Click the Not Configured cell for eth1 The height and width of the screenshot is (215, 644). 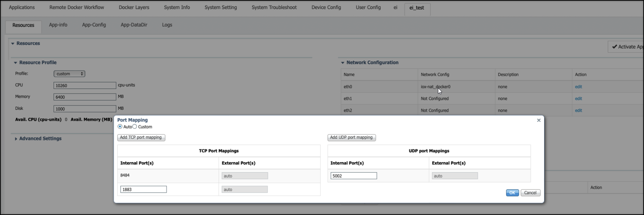pyautogui.click(x=456, y=99)
